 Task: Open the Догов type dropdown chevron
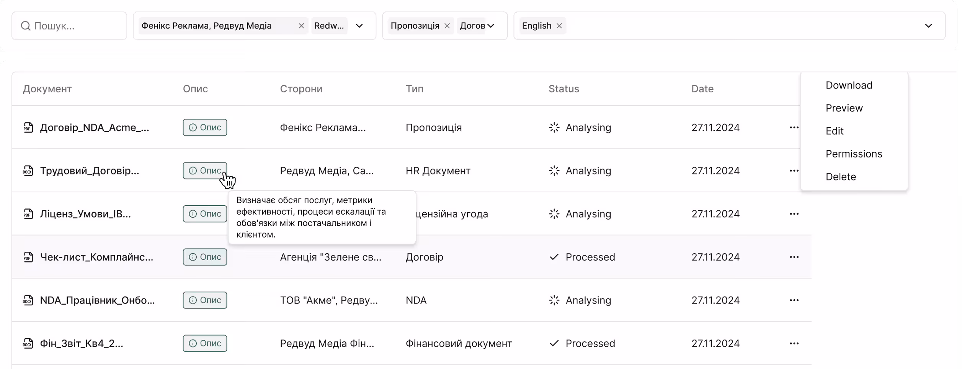(x=492, y=26)
